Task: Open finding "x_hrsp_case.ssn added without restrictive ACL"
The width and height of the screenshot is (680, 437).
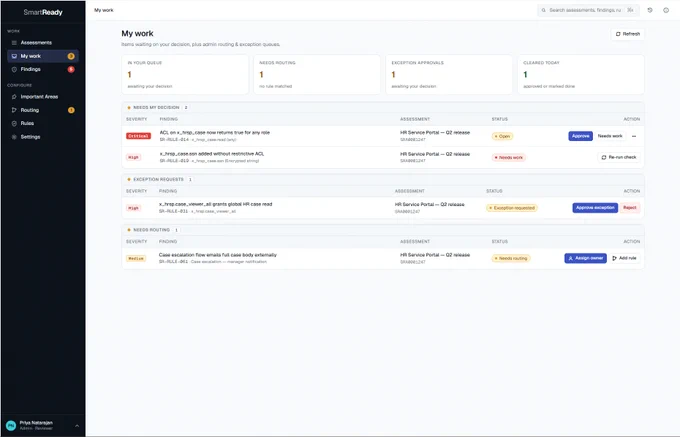Action: point(212,154)
